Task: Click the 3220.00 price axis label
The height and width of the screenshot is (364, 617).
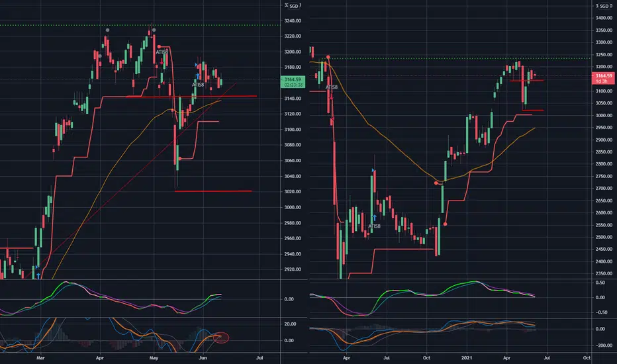Action: 293,36
